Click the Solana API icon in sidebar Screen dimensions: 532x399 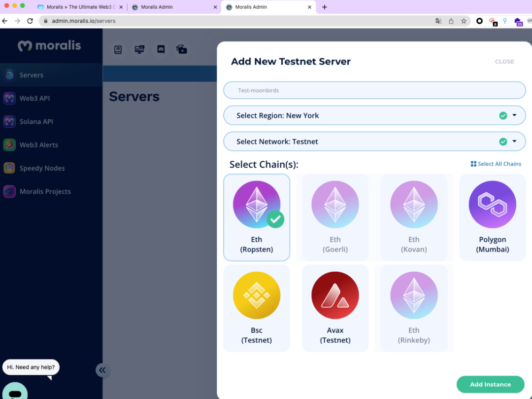click(9, 121)
